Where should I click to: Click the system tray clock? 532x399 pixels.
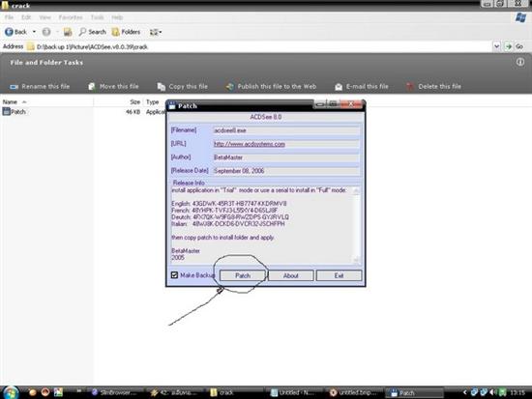(517, 392)
